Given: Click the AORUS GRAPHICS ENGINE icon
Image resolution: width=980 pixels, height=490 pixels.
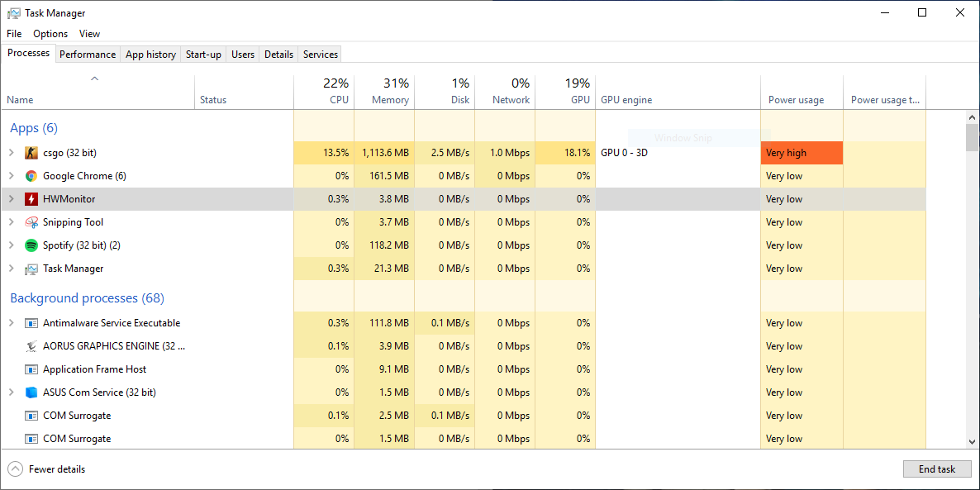Looking at the screenshot, I should click(31, 346).
